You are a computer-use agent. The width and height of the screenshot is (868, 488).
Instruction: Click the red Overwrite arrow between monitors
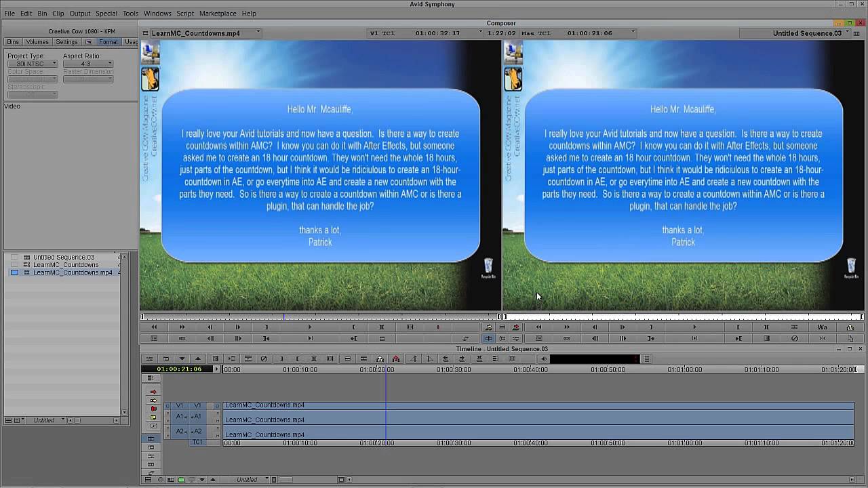pyautogui.click(x=516, y=327)
